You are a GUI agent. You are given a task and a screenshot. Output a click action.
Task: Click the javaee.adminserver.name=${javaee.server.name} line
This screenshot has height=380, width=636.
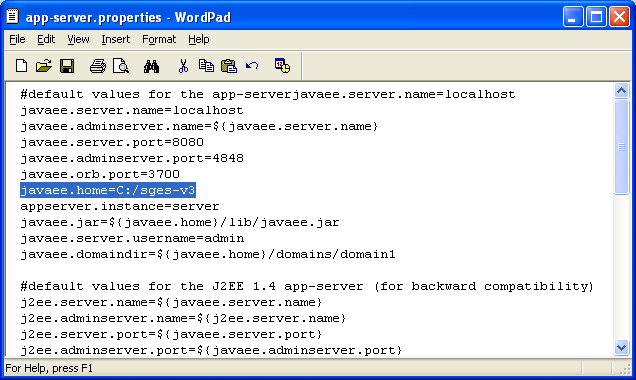coord(199,126)
